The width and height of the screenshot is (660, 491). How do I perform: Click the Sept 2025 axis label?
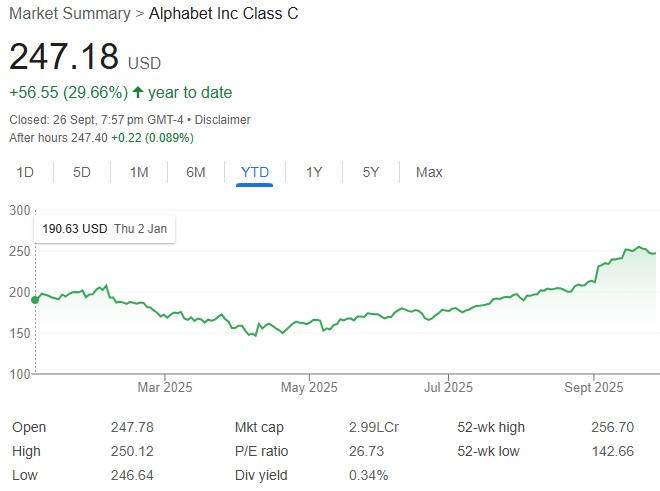tap(594, 388)
